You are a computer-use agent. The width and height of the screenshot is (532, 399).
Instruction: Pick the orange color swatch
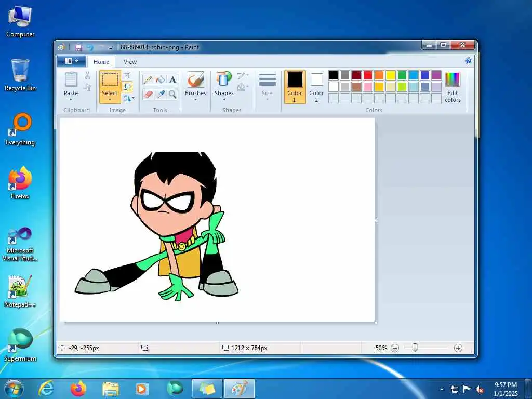[x=379, y=75]
